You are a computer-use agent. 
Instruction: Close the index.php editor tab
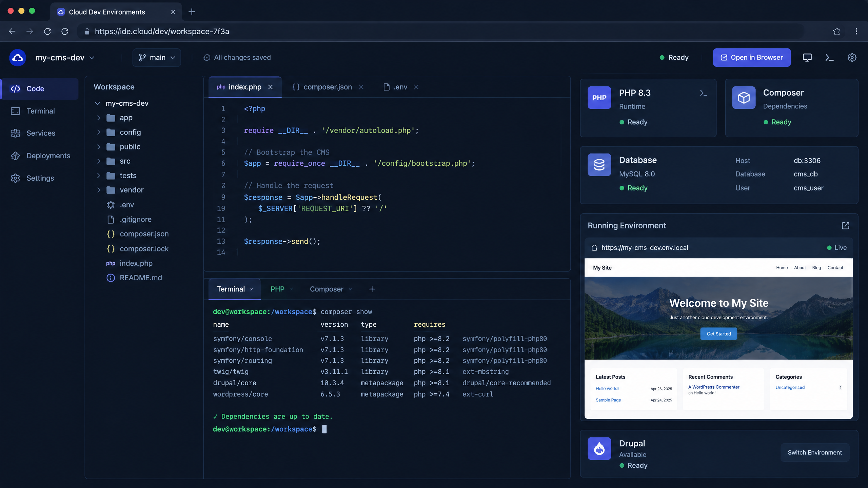(270, 87)
